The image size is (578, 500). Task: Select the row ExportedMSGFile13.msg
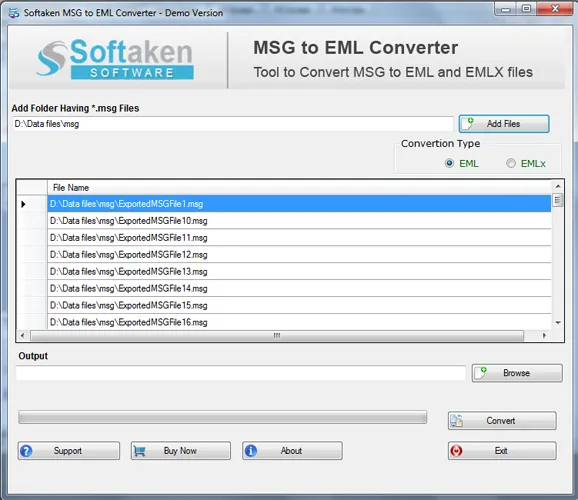point(299,272)
